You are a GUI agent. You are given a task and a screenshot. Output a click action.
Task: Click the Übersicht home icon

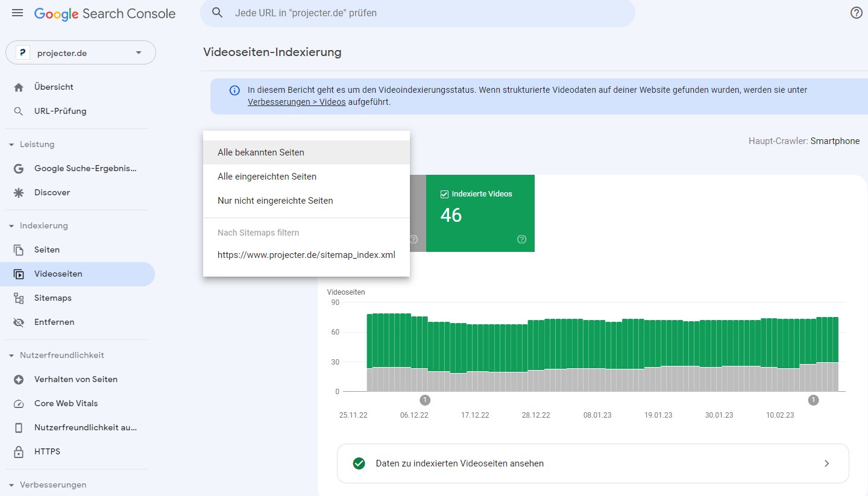pyautogui.click(x=19, y=87)
